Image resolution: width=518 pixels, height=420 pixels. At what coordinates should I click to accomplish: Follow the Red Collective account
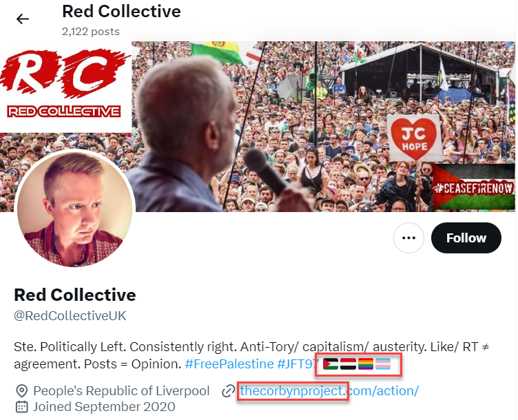point(466,238)
